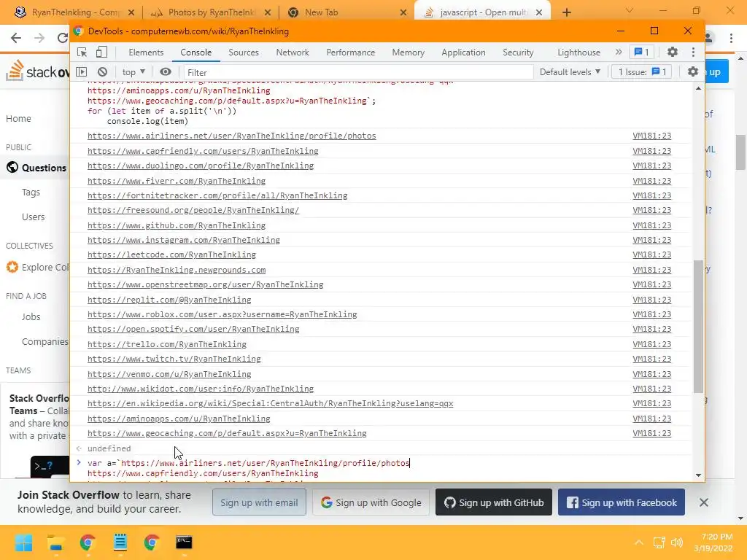Expand the more tabs chevron in DevTools
This screenshot has height=560, width=747.
click(619, 52)
